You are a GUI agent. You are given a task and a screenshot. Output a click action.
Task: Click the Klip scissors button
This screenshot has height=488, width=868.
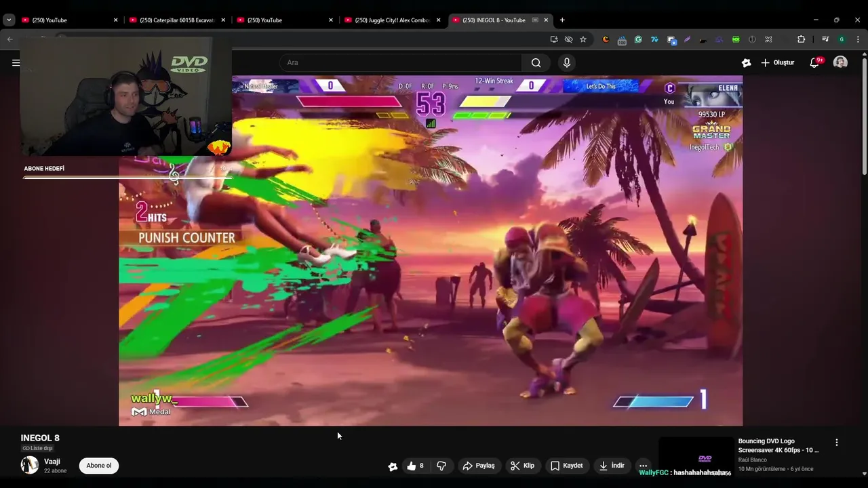pyautogui.click(x=522, y=466)
